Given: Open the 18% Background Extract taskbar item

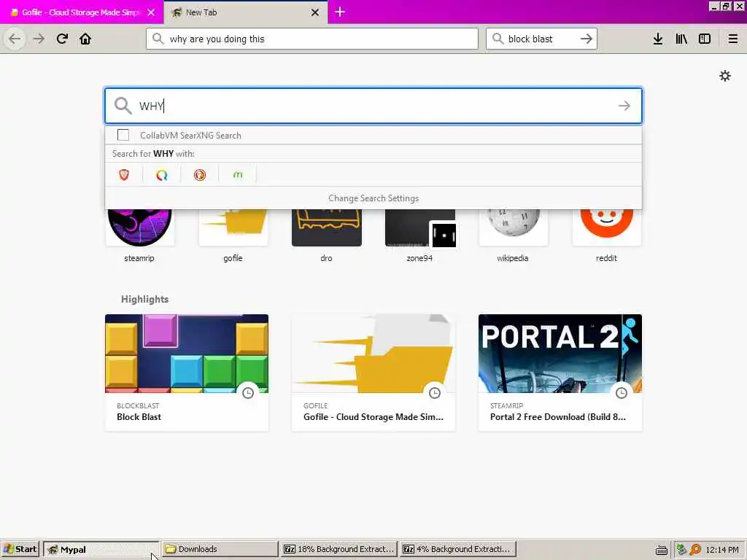Looking at the screenshot, I should coord(338,549).
